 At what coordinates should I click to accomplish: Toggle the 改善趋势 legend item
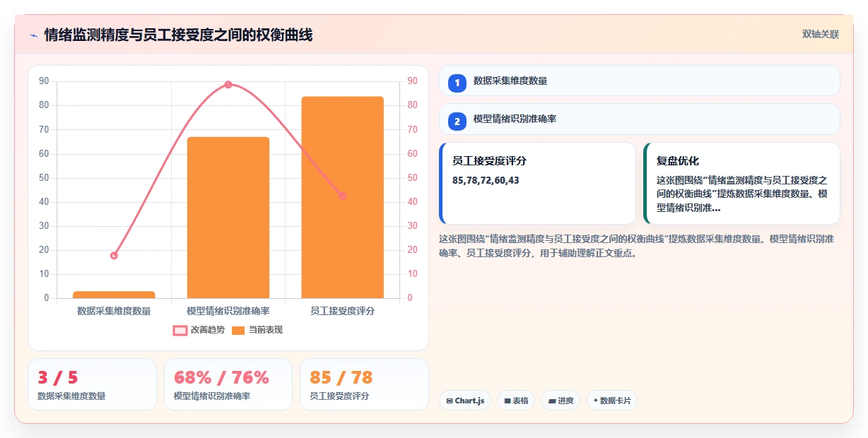199,330
